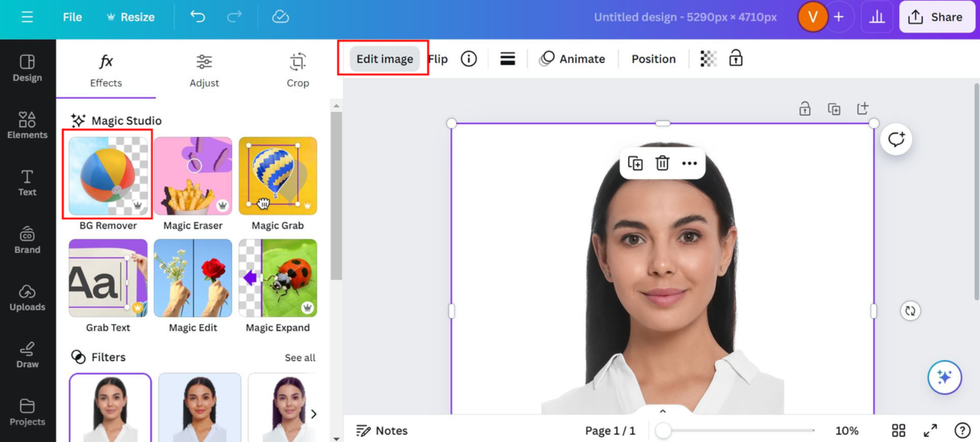Select the first filter thumbnail with purple border
The image size is (980, 442).
click(x=110, y=408)
